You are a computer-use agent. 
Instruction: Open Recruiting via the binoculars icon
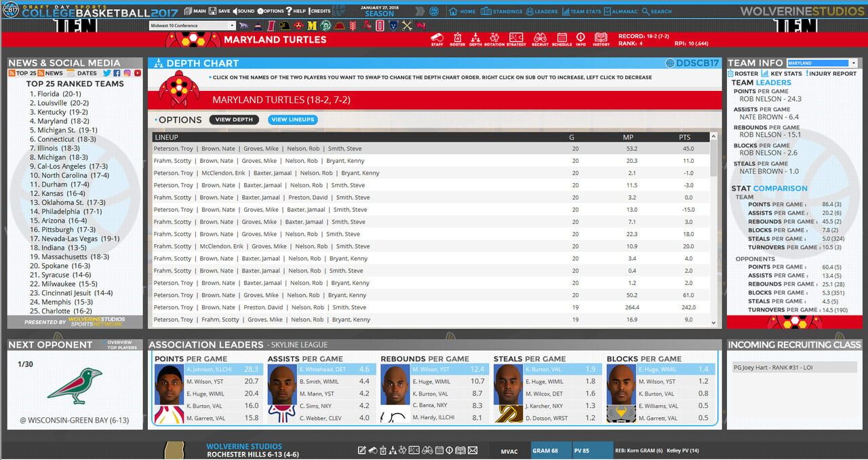[539, 39]
